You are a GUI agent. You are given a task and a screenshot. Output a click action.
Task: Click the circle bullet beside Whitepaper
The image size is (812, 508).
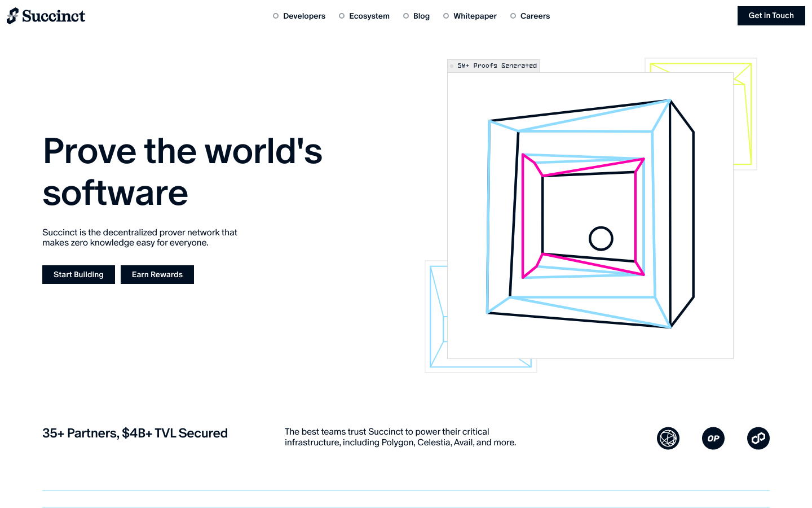tap(446, 16)
